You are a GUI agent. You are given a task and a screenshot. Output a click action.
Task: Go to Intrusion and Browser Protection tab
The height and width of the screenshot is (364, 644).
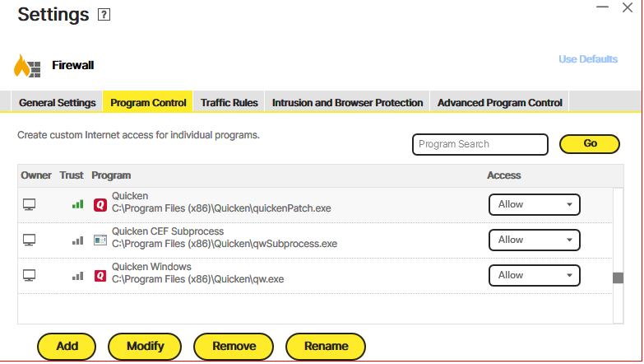pos(347,102)
